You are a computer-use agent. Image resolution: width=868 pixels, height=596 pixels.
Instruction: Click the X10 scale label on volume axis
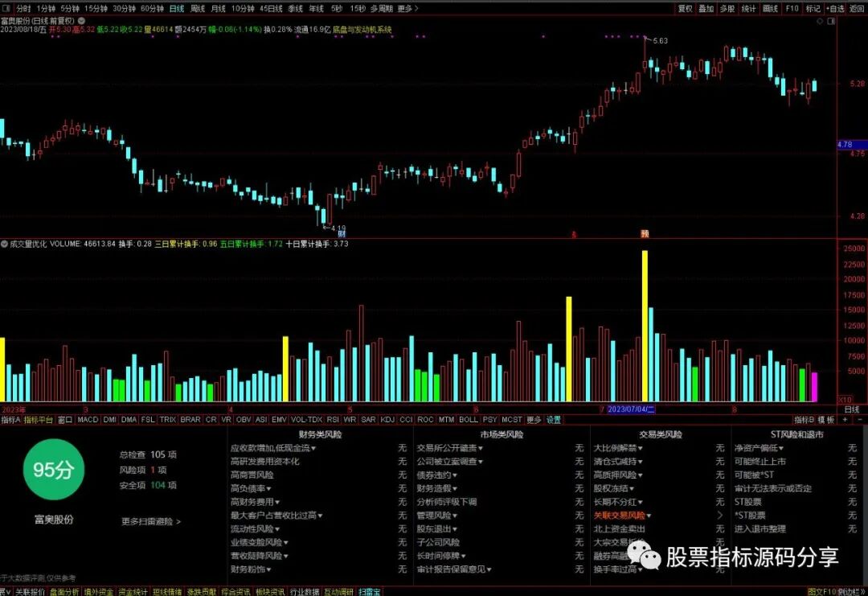tap(845, 400)
